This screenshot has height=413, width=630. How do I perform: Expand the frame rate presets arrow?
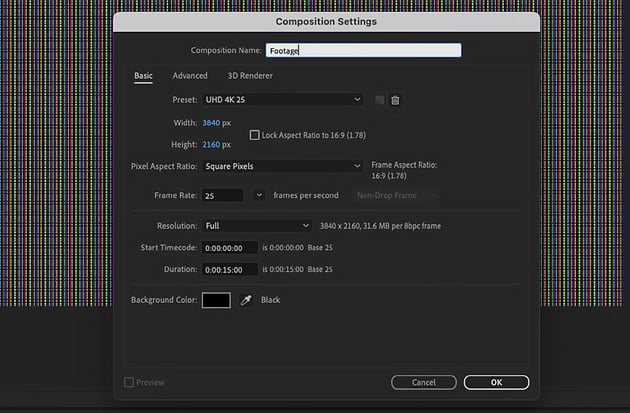click(x=259, y=195)
